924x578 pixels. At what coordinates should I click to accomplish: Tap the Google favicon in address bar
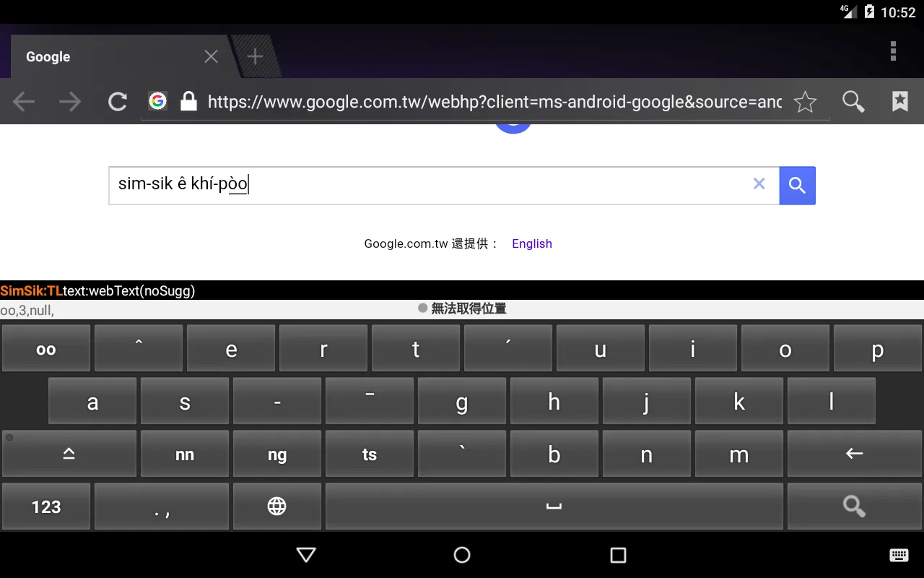157,101
